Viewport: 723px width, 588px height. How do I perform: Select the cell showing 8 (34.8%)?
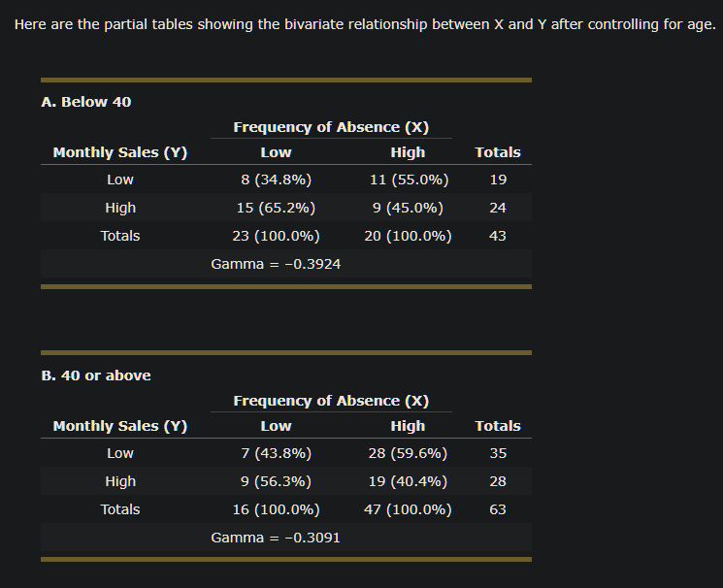[276, 180]
